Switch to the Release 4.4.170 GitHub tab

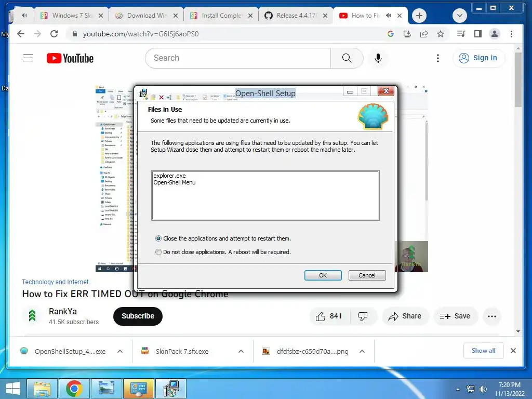(x=296, y=16)
